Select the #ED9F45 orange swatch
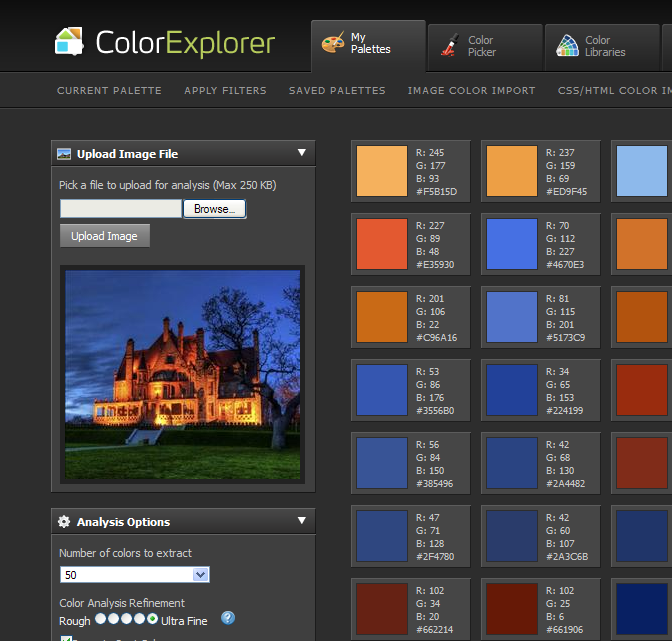Screen dimensions: 672x641 point(512,171)
